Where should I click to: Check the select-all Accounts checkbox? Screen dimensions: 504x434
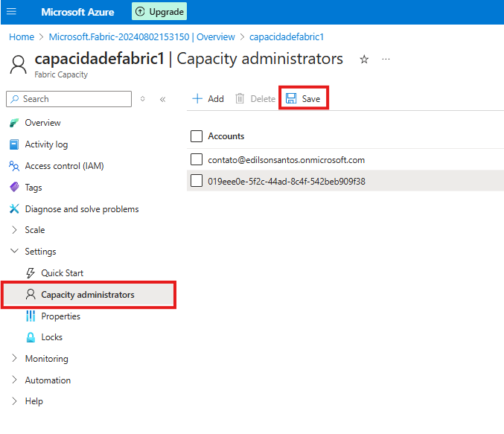click(x=197, y=136)
